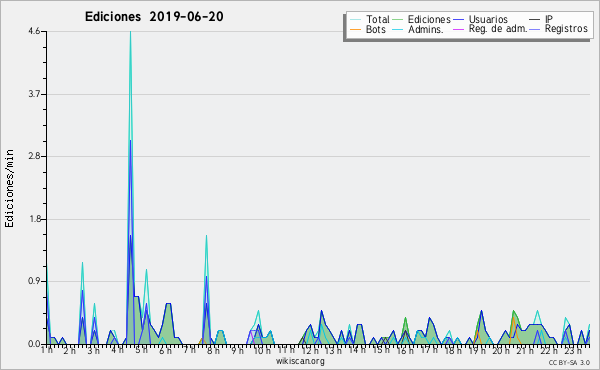600x370 pixels.
Task: Click the Bots orange legend line
Action: pos(355,29)
